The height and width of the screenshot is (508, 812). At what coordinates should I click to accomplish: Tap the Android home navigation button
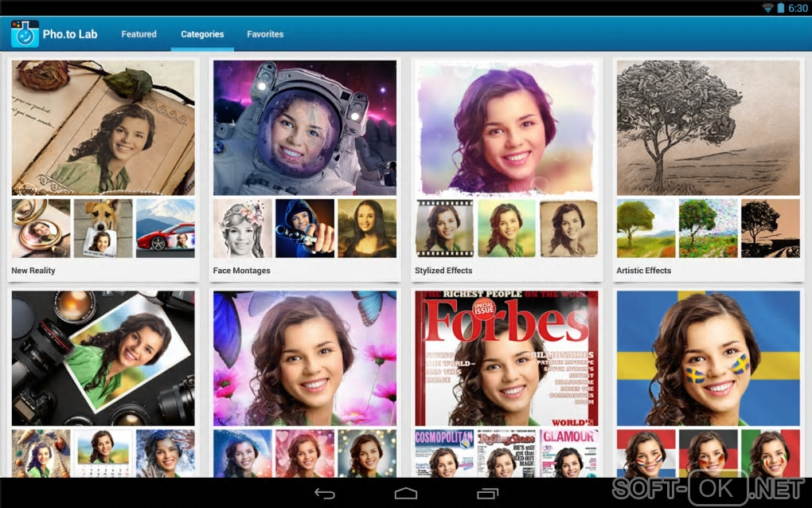pyautogui.click(x=405, y=494)
